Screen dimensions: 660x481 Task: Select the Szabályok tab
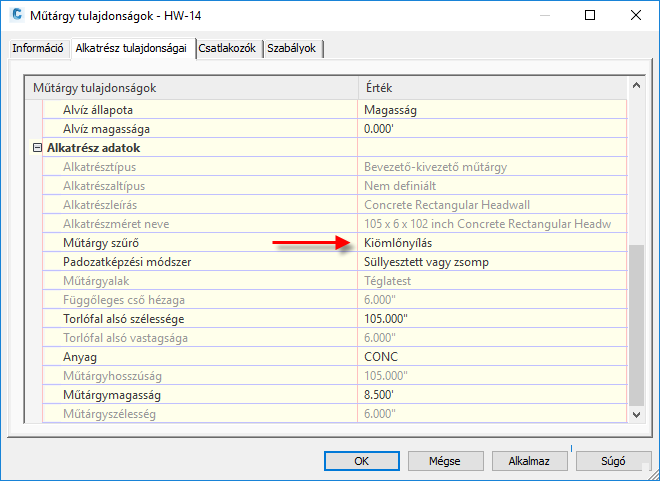292,48
